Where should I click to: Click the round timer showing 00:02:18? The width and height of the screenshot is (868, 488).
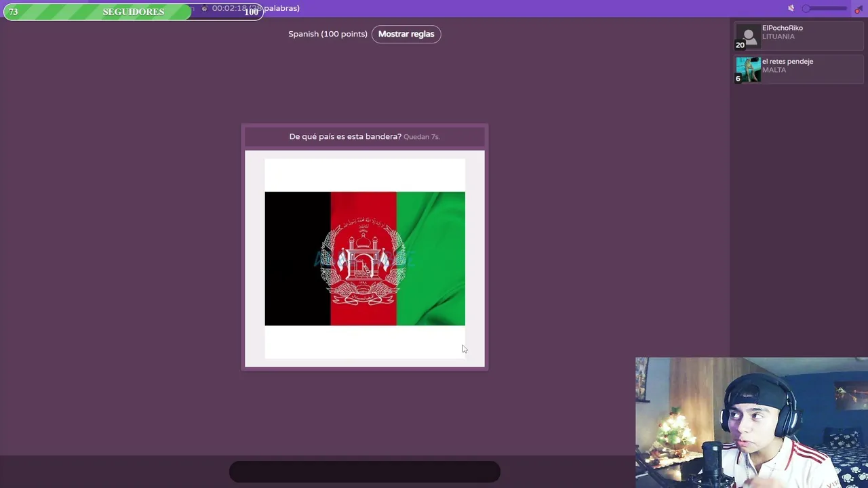229,8
